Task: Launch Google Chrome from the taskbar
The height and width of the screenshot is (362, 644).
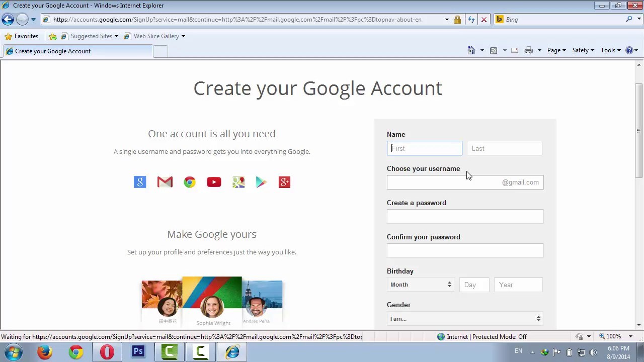Action: click(x=76, y=352)
